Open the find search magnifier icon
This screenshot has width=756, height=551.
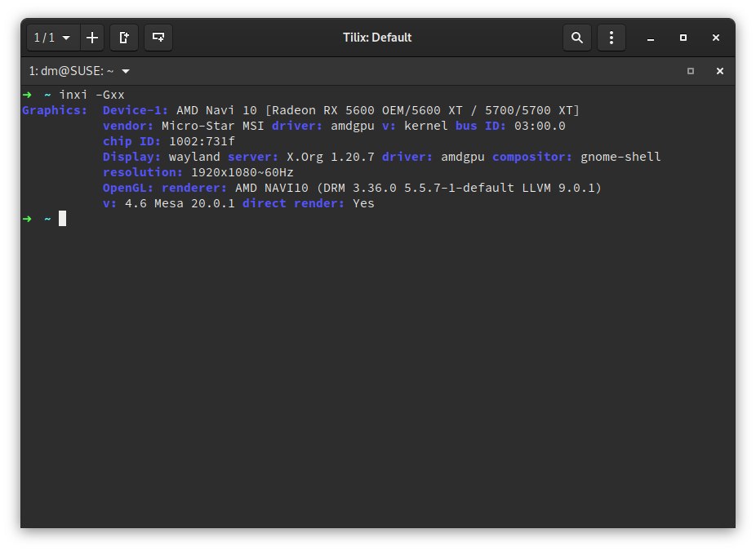576,38
